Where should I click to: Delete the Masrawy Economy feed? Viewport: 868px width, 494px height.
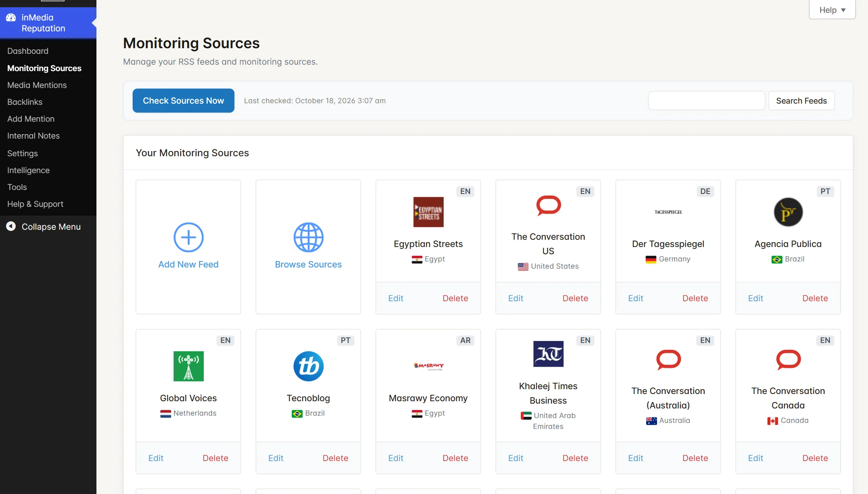click(x=455, y=458)
